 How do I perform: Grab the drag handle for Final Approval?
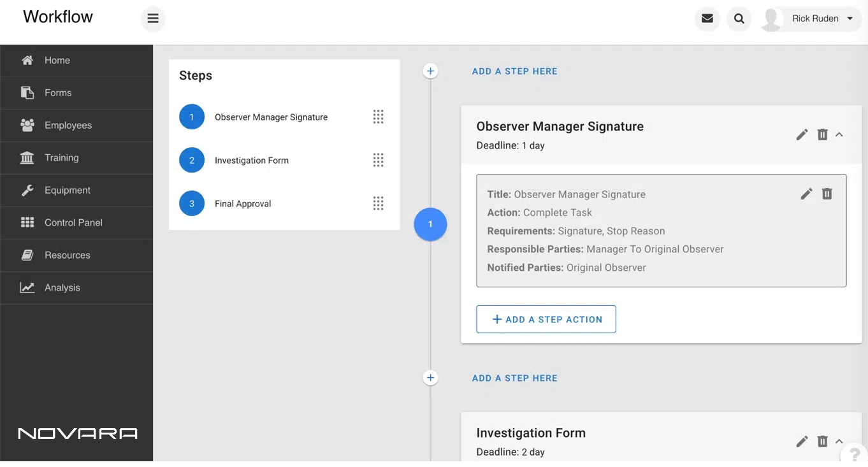pos(379,204)
